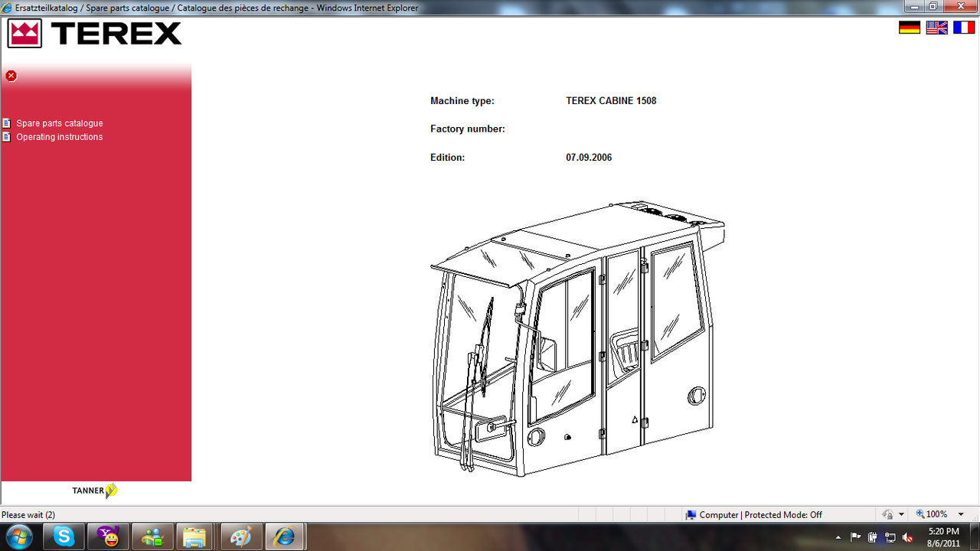This screenshot has width=980, height=551.
Task: Open the Windows Start orb
Action: coord(18,537)
